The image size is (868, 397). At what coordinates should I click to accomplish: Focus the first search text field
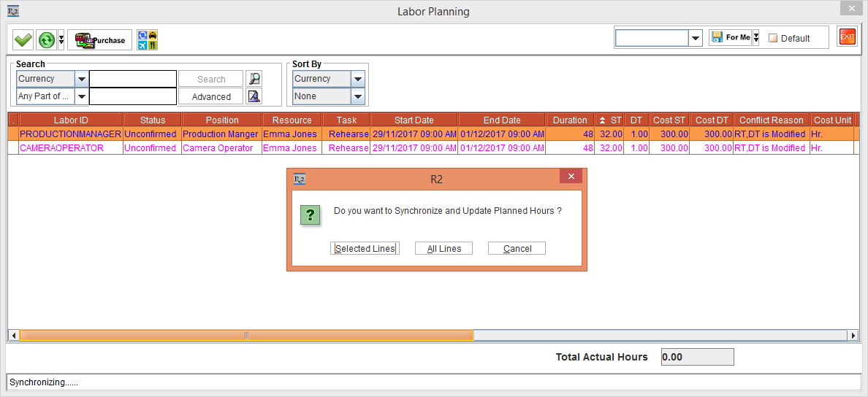(133, 79)
